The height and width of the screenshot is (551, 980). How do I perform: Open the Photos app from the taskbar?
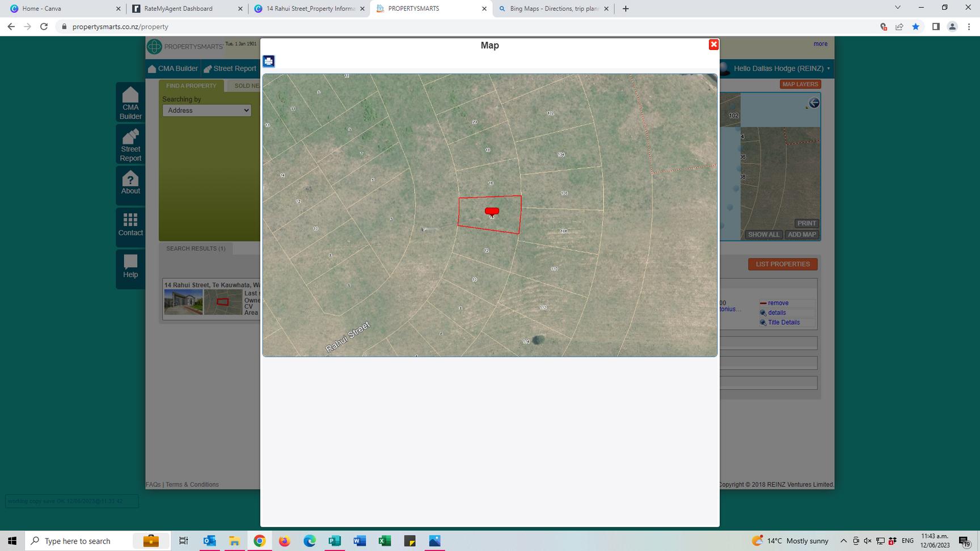pyautogui.click(x=434, y=541)
